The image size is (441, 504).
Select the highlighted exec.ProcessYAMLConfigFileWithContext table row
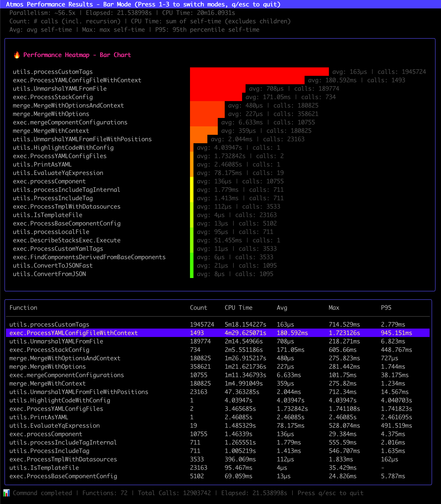click(x=218, y=333)
